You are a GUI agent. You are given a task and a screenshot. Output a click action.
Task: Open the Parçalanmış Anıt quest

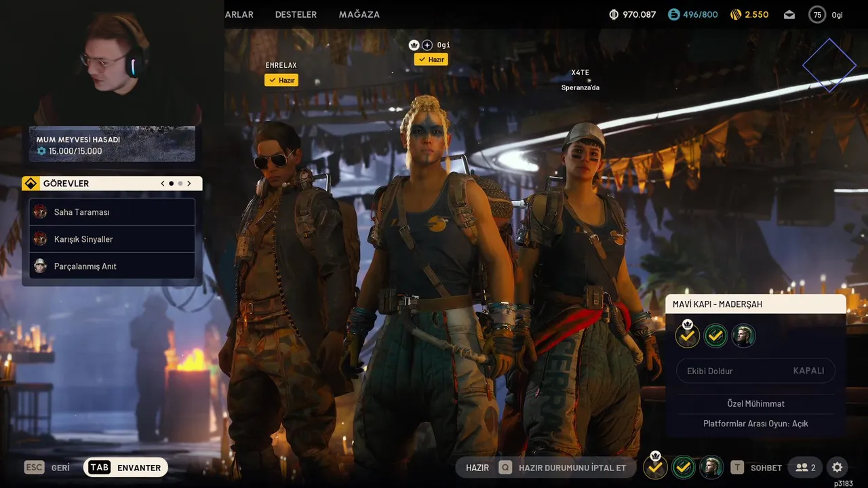point(112,266)
